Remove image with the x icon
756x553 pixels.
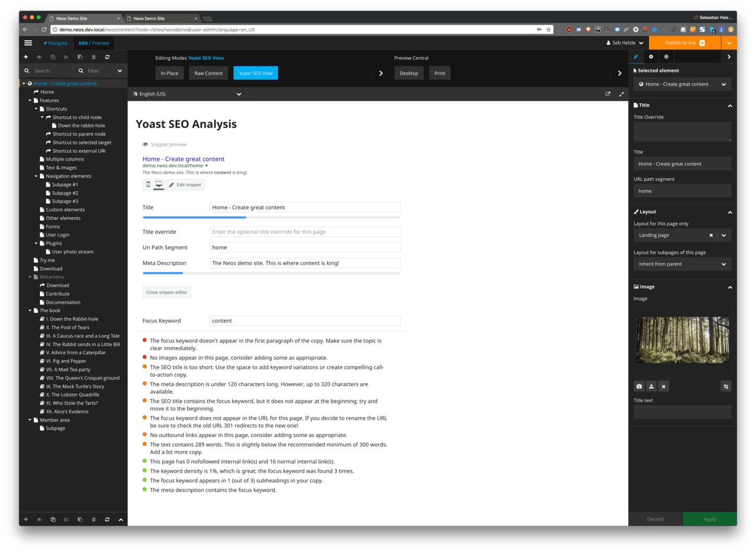coord(663,386)
